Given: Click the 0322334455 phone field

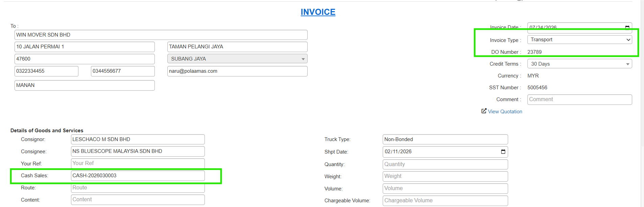Looking at the screenshot, I should [x=46, y=71].
